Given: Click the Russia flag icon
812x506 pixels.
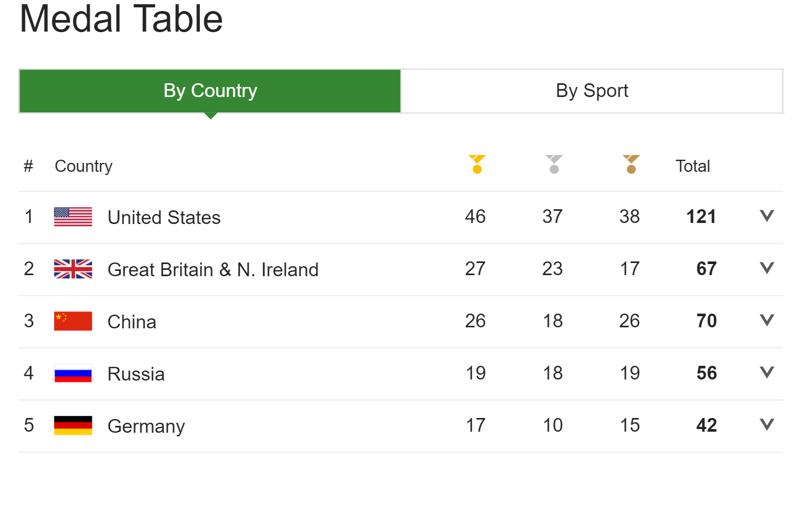Looking at the screenshot, I should (x=73, y=373).
